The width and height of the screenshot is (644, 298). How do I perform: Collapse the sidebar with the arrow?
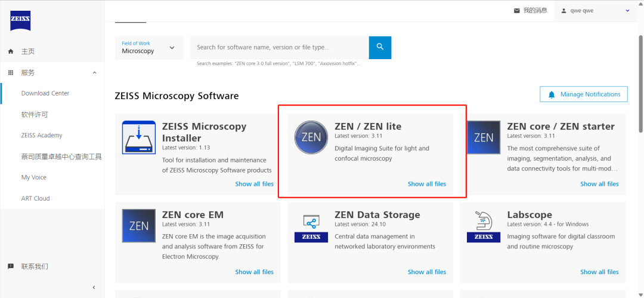94,287
